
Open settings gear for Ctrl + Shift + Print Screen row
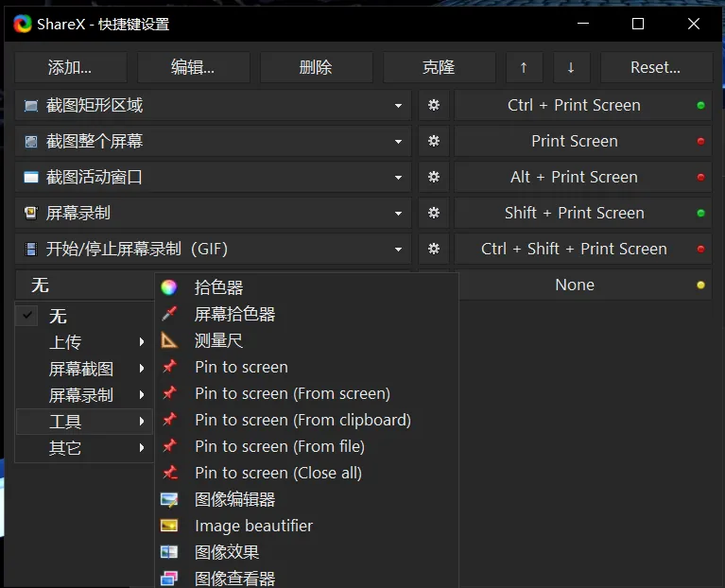(434, 250)
